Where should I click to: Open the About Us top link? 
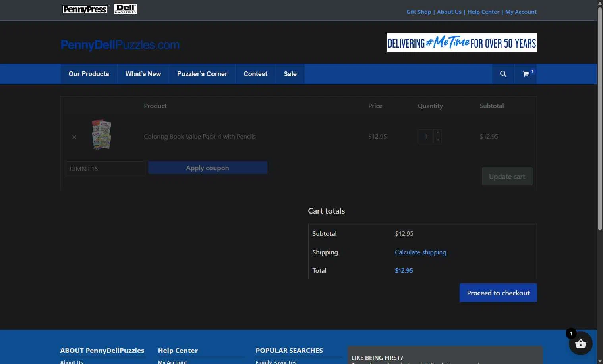449,12
